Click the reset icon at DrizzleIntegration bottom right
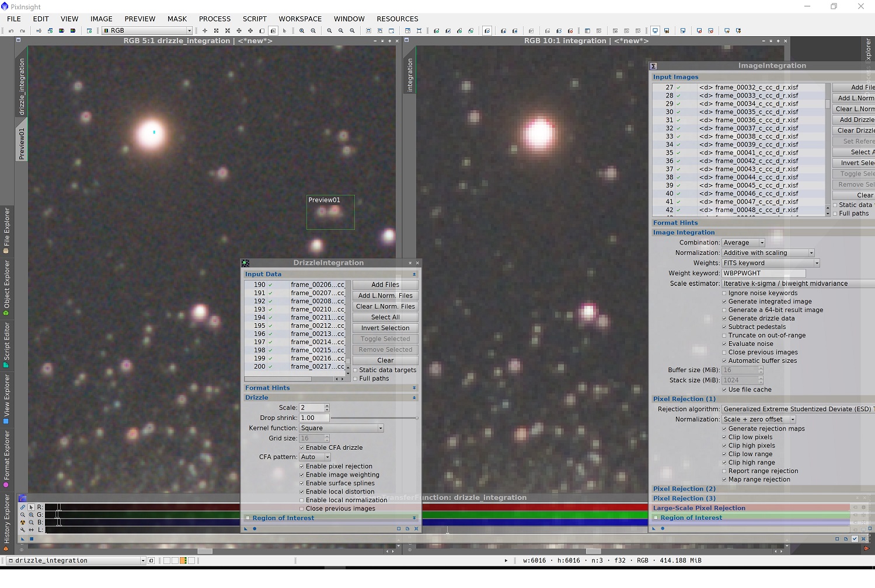Screen dimensions: 875x588 coord(416,528)
